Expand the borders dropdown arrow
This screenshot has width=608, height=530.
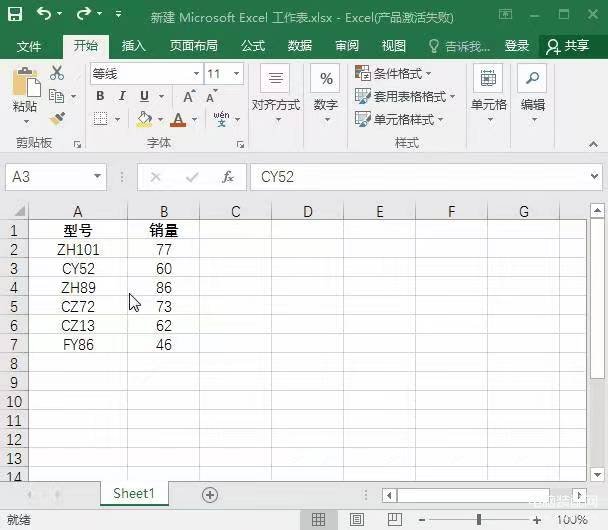[x=117, y=120]
